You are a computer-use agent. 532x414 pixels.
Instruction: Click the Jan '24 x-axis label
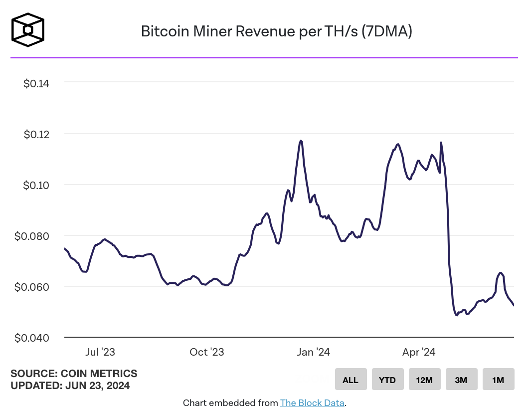pyautogui.click(x=313, y=352)
